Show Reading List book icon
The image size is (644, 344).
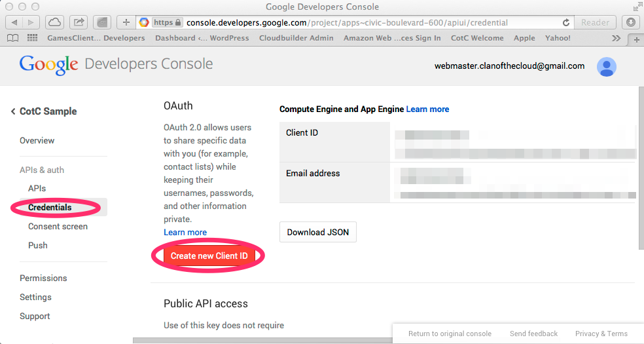12,38
